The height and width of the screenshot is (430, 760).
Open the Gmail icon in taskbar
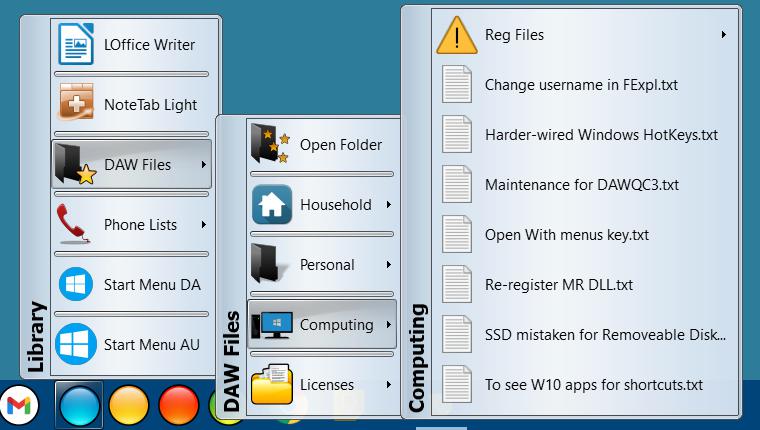pos(20,406)
